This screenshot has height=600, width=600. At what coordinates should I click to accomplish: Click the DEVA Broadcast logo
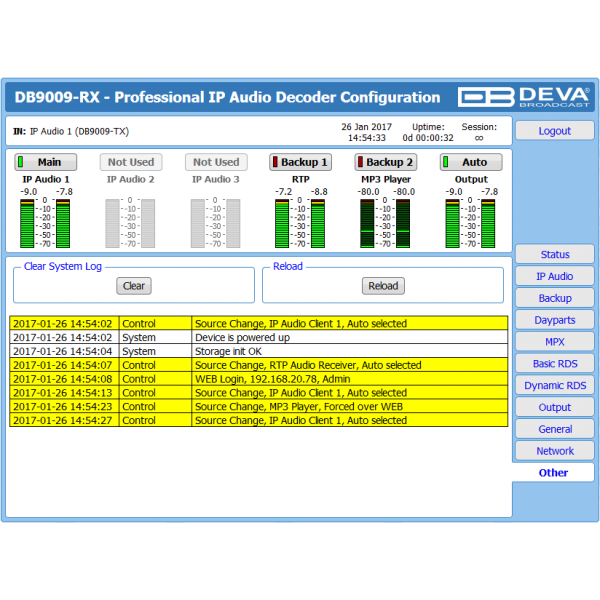pyautogui.click(x=523, y=97)
